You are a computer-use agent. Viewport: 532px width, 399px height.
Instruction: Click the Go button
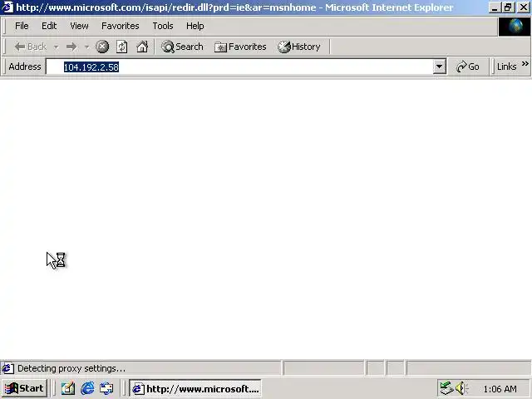tap(468, 66)
